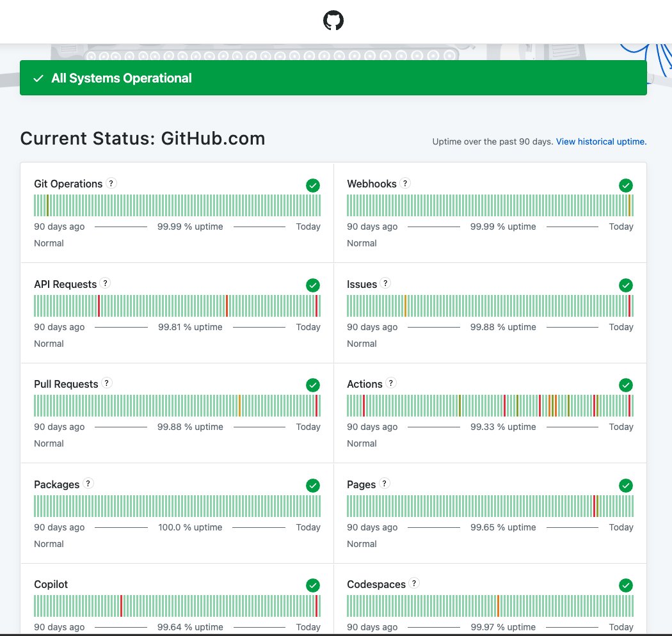Click Actions green status checkmark
Image resolution: width=672 pixels, height=636 pixels.
pos(626,385)
